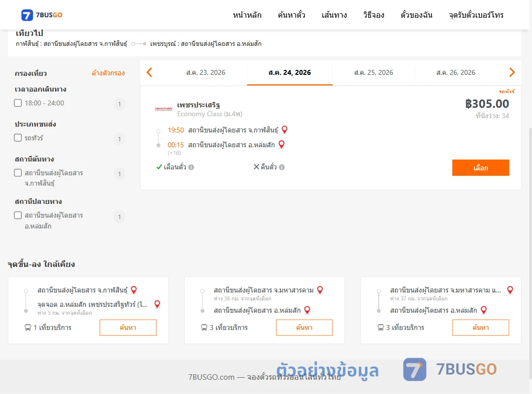The width and height of the screenshot is (532, 394).
Task: Switch to ส.ค. 23, 2026 date tab
Action: point(205,72)
